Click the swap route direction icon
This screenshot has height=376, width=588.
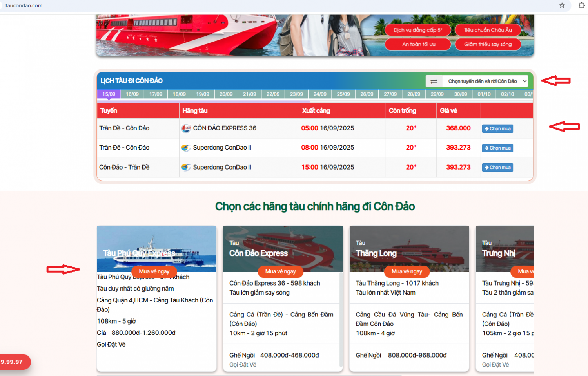click(434, 81)
